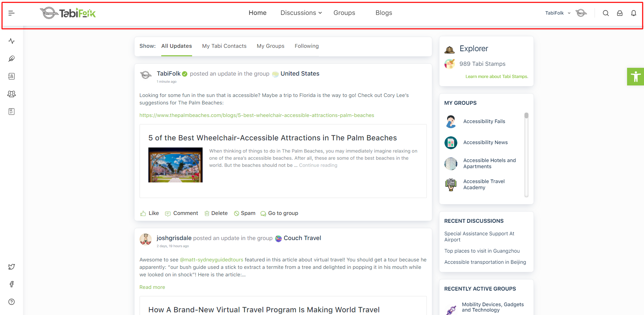
Task: Switch to My Groups tab
Action: pos(270,46)
